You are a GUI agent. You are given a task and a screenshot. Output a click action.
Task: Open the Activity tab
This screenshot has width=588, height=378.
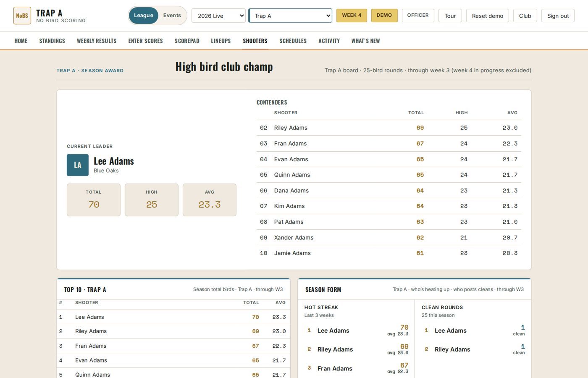329,41
